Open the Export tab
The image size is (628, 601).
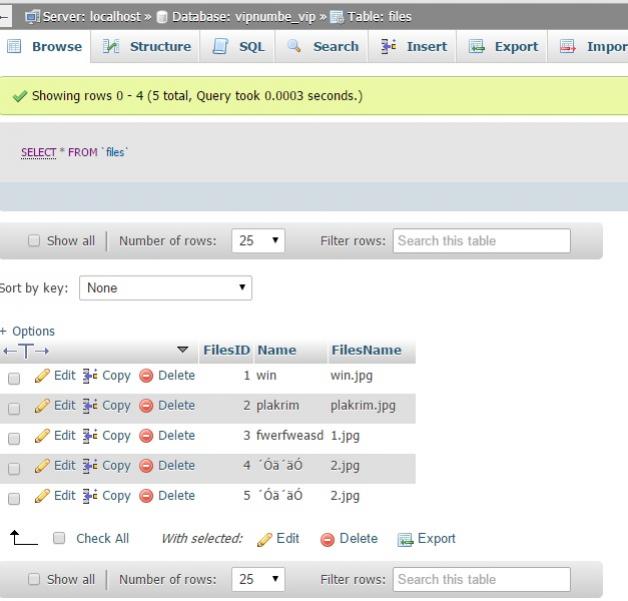pos(505,47)
